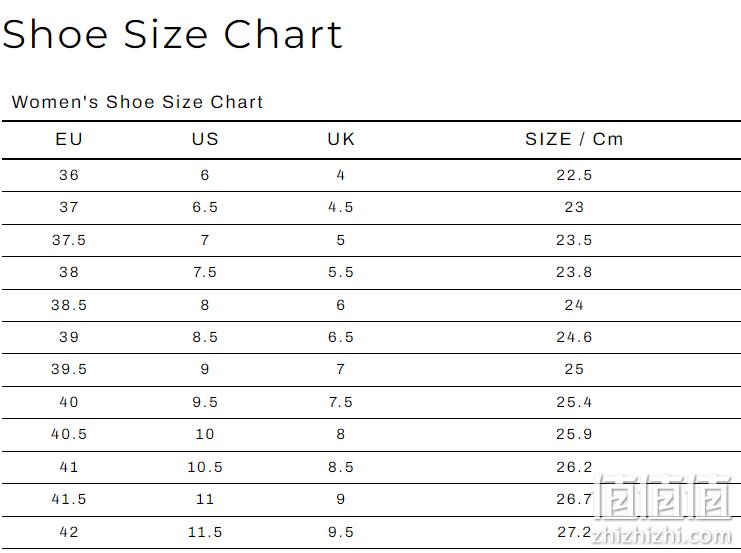This screenshot has width=741, height=553.
Task: Click US size 7.5 cell
Action: 205,272
